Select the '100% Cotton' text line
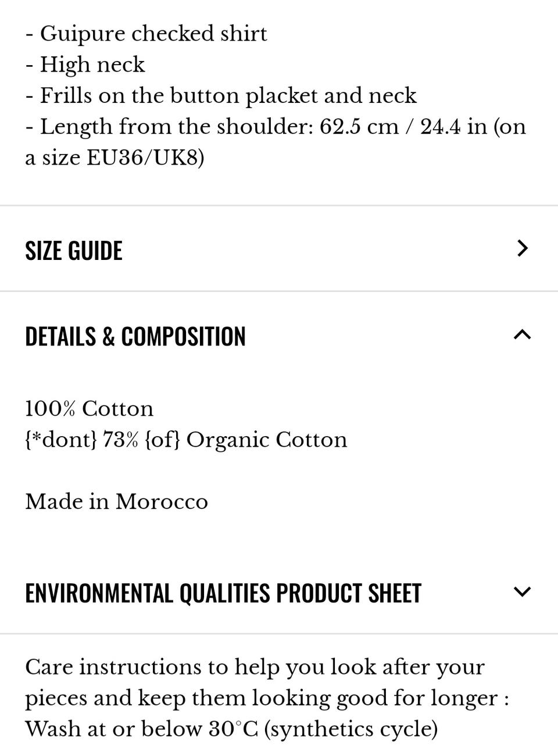The height and width of the screenshot is (756, 558). tap(90, 408)
